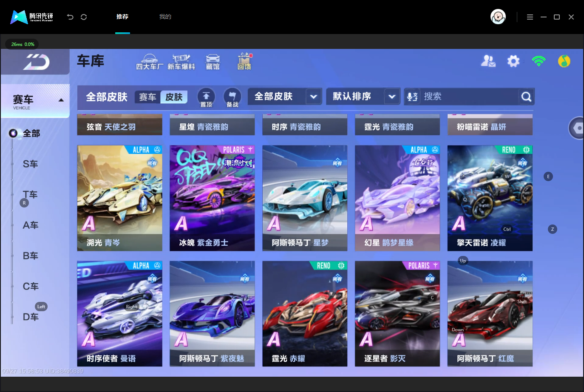This screenshot has height=392, width=584.
Task: Click the magnifier search icon
Action: pyautogui.click(x=526, y=97)
